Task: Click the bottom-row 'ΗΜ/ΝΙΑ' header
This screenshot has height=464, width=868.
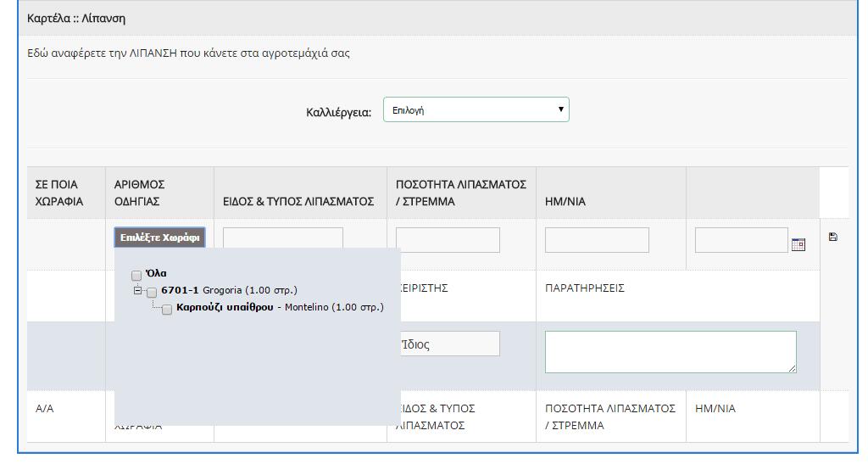Action: (715, 409)
